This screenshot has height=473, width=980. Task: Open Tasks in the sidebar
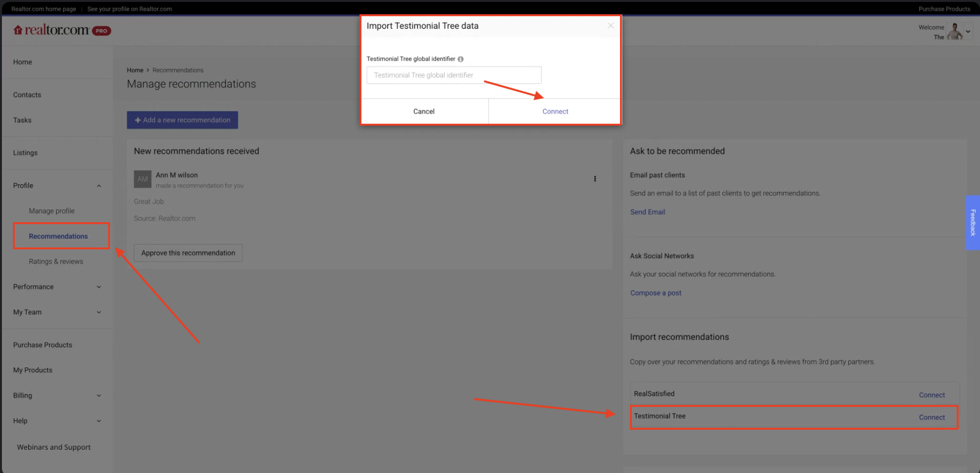[22, 120]
